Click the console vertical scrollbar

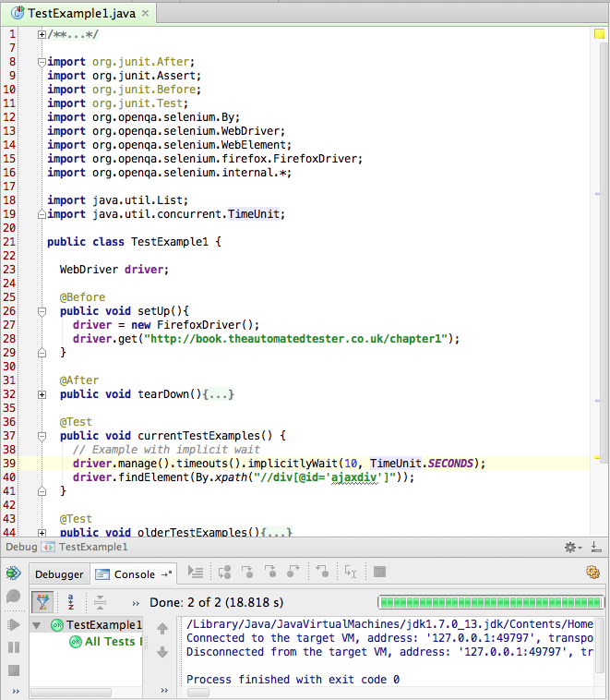[600, 646]
